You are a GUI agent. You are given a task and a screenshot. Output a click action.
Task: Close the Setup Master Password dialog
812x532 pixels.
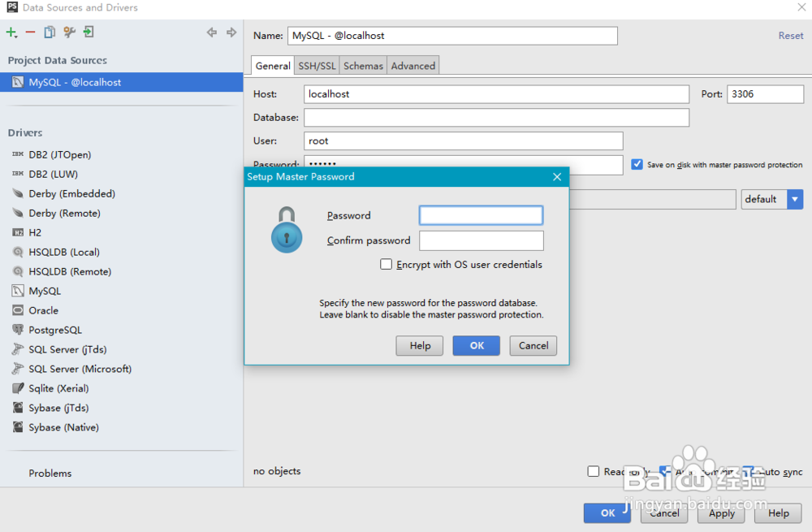[x=557, y=176]
